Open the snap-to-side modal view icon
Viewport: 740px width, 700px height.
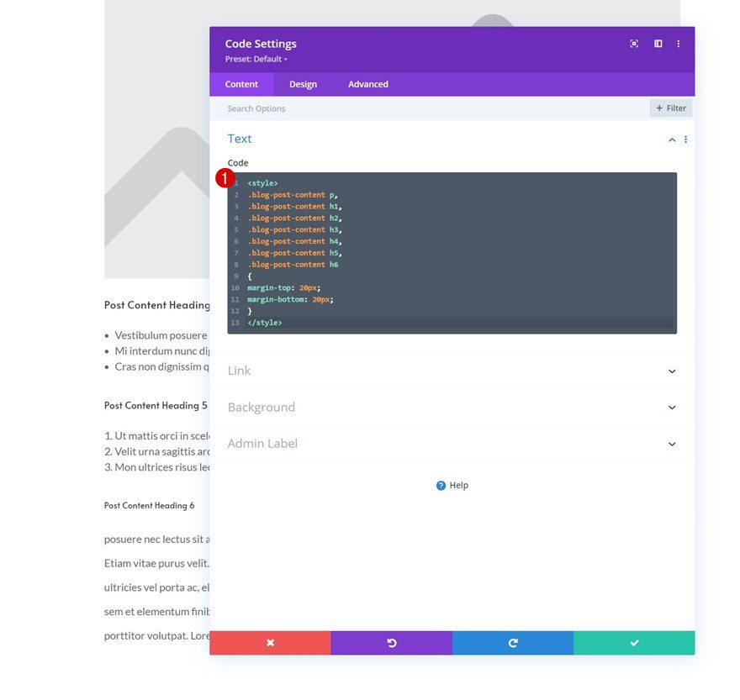[657, 43]
